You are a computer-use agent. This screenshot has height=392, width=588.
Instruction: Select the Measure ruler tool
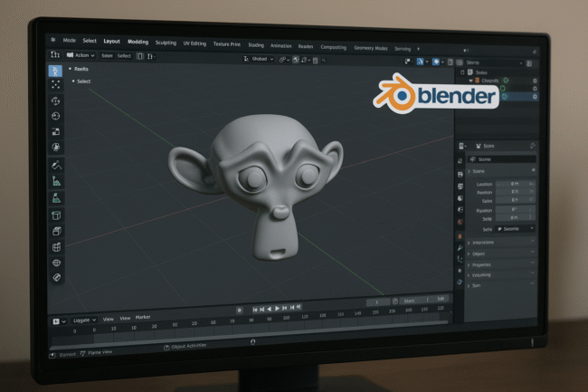pos(56,182)
